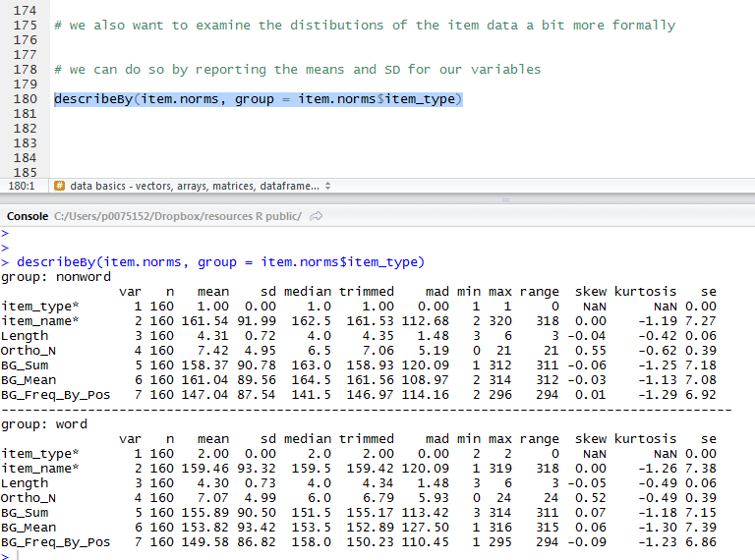Select the Console tab
The height and width of the screenshot is (560, 755).
[x=28, y=216]
